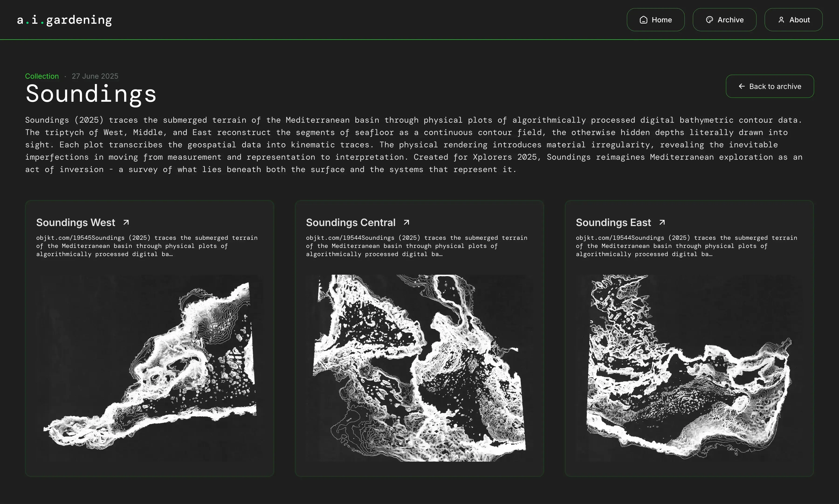Image resolution: width=839 pixels, height=504 pixels.
Task: Click the Soundings Central contour map image
Action: coord(419,368)
